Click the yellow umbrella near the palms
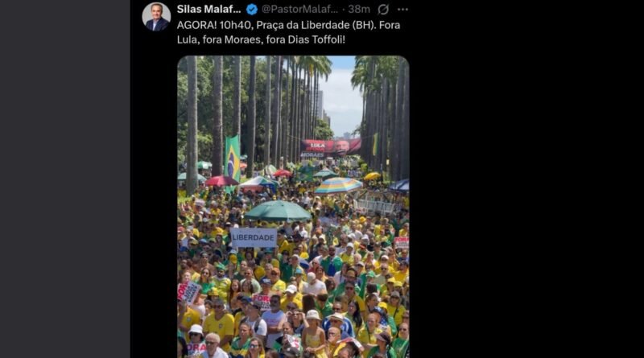Image resolution: width=644 pixels, height=358 pixels. [x=372, y=176]
